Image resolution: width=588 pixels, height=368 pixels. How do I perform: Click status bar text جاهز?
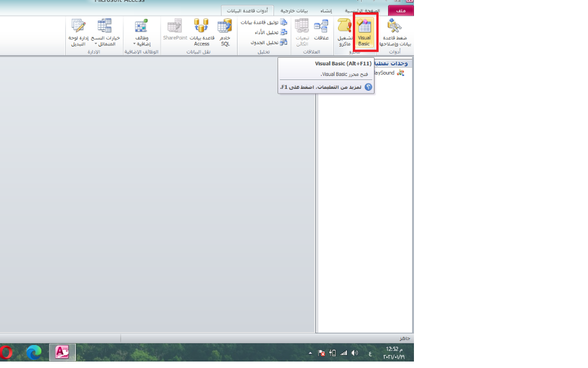pyautogui.click(x=405, y=339)
